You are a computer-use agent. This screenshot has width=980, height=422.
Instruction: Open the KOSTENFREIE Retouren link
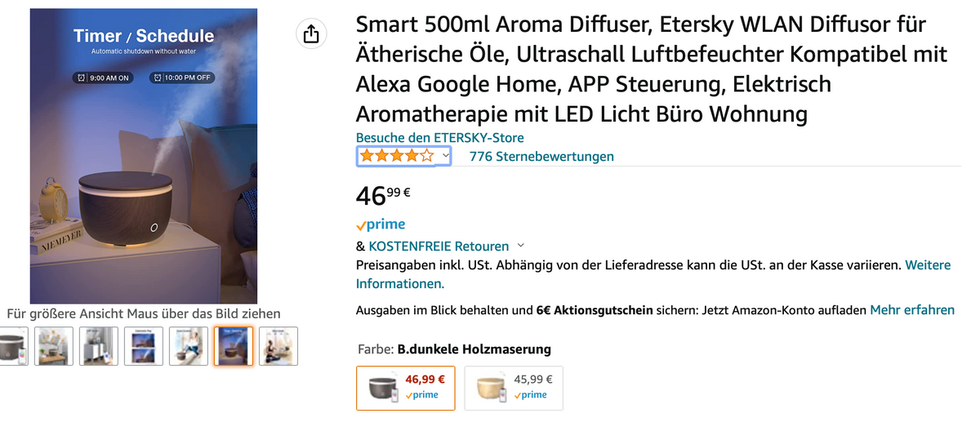pos(439,246)
